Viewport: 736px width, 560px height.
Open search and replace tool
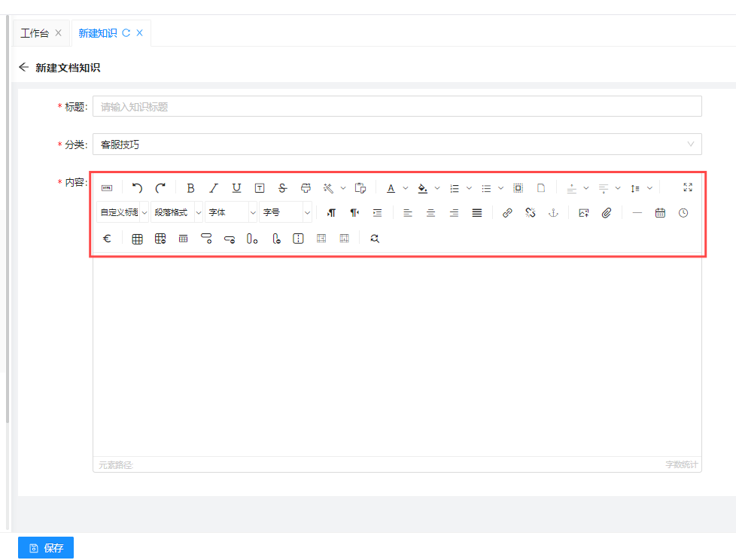tap(375, 239)
